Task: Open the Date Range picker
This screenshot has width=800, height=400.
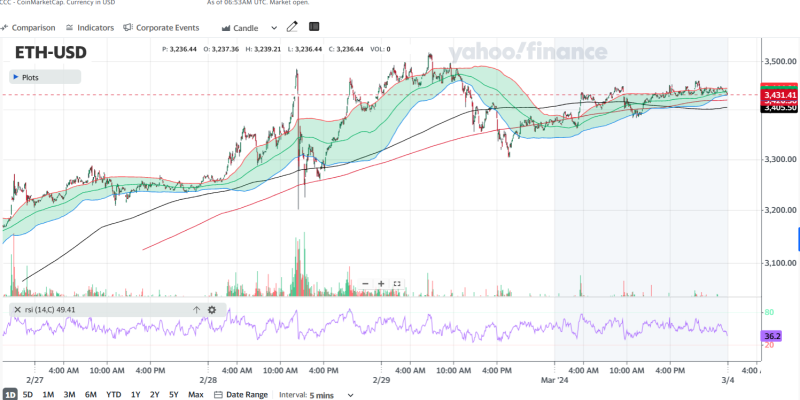Action: click(x=241, y=394)
